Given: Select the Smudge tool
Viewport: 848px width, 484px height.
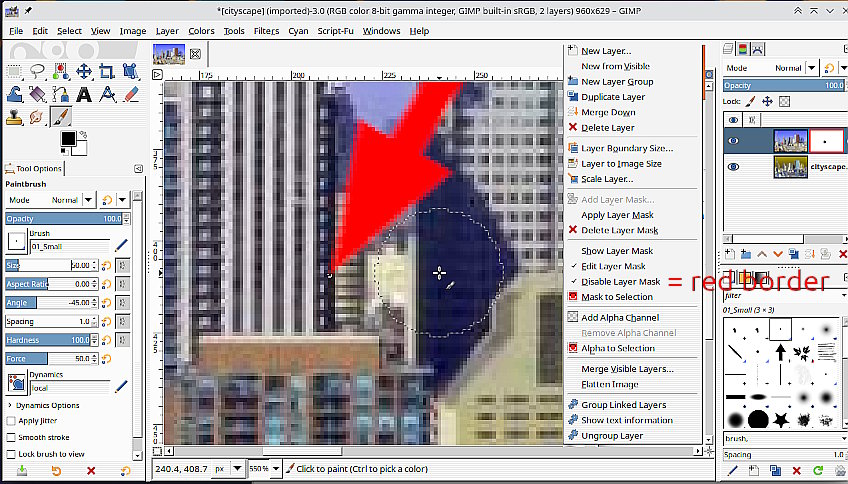Looking at the screenshot, I should click(37, 117).
